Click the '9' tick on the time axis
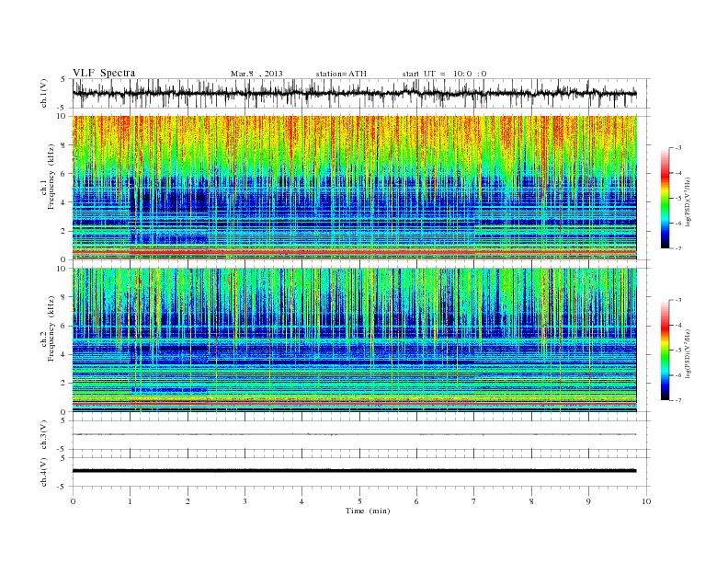This screenshot has width=728, height=563. (x=588, y=501)
